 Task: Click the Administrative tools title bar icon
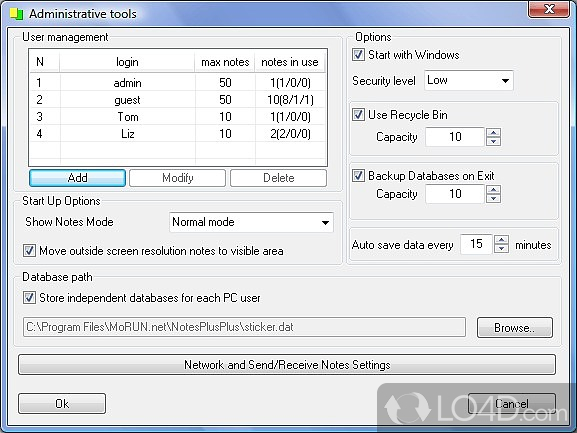(x=16, y=14)
